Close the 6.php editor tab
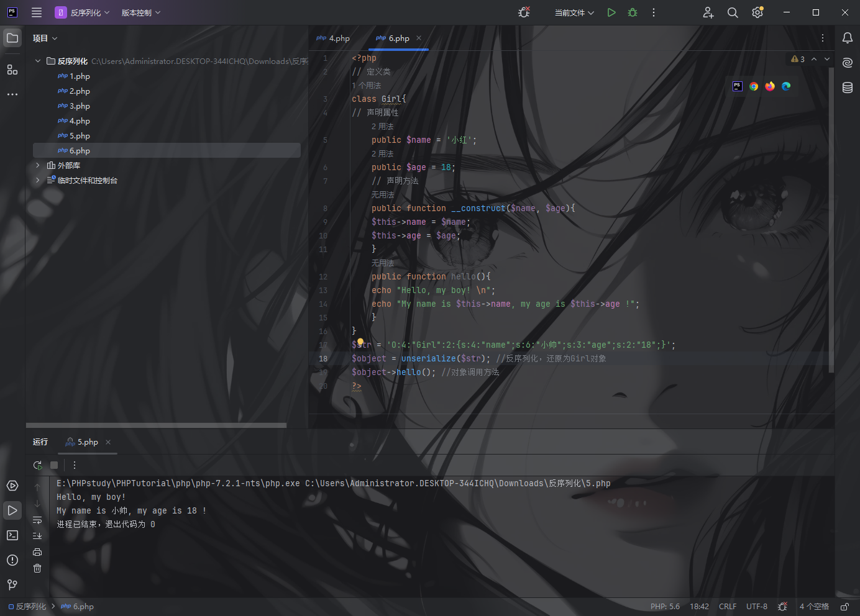The width and height of the screenshot is (860, 616). (x=419, y=38)
